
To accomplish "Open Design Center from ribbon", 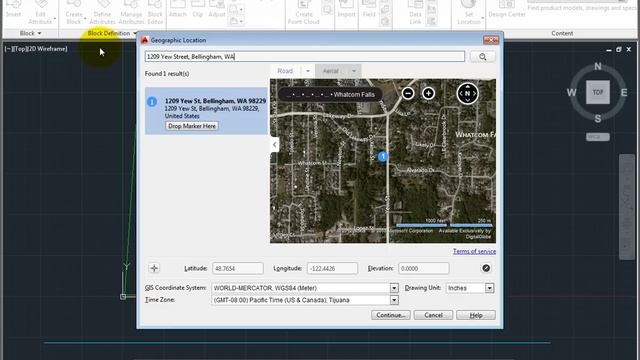I will (507, 9).
